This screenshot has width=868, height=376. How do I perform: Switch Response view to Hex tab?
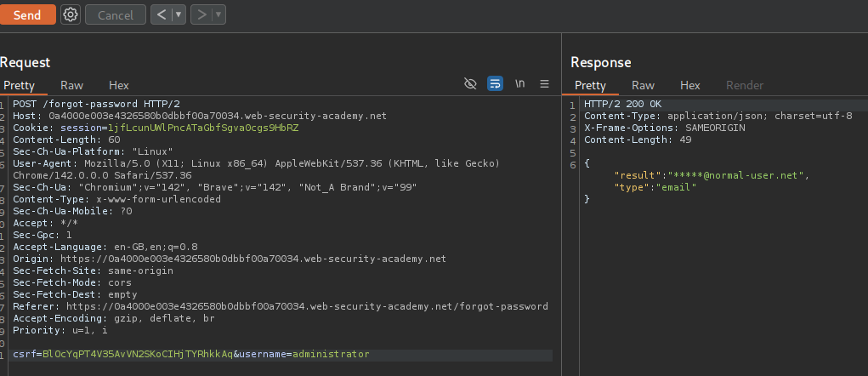690,85
